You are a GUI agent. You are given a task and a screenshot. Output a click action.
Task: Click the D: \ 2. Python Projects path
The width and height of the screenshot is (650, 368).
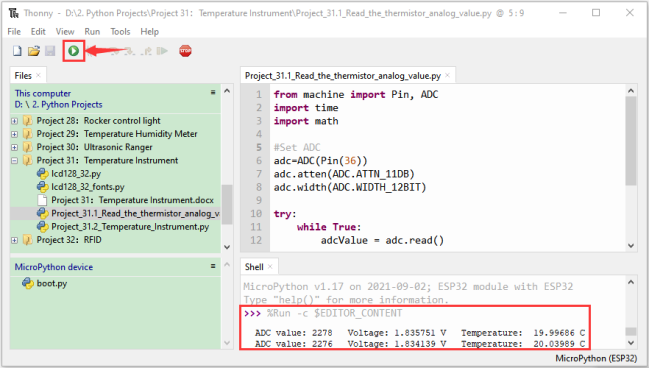(x=58, y=104)
